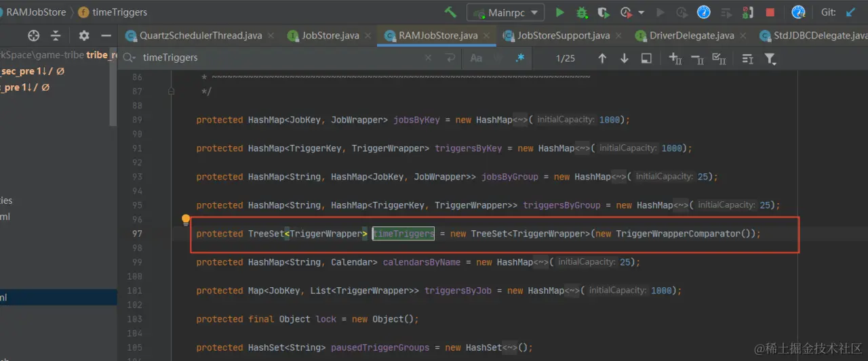This screenshot has height=361, width=868.
Task: Run Mainrpc with the green play button
Action: [x=559, y=12]
